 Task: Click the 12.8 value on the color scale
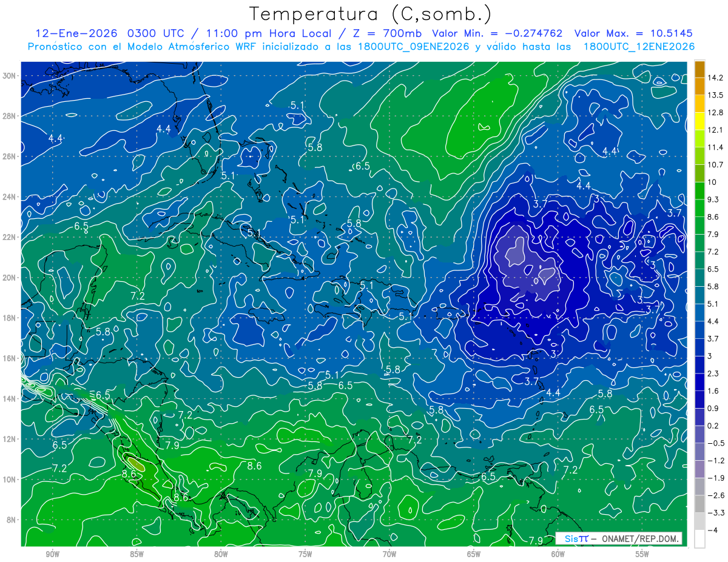[715, 113]
